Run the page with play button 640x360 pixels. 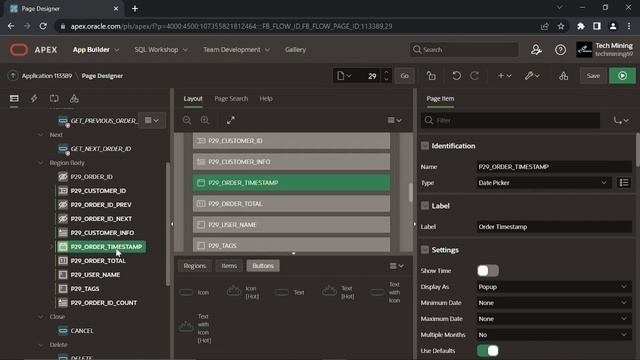(x=622, y=76)
